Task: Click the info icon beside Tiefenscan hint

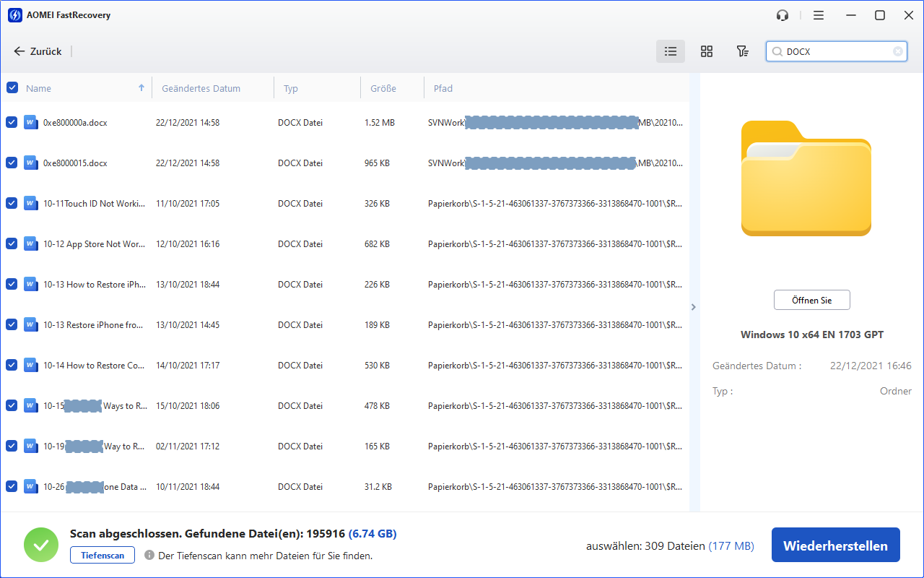Action: click(x=149, y=556)
